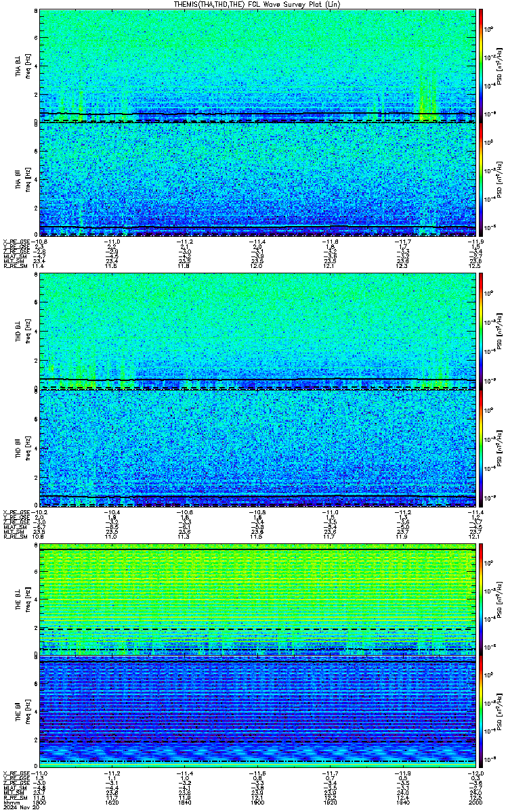Click the THD B-parallel y-axis label
The image size is (508, 812).
pyautogui.click(x=20, y=447)
